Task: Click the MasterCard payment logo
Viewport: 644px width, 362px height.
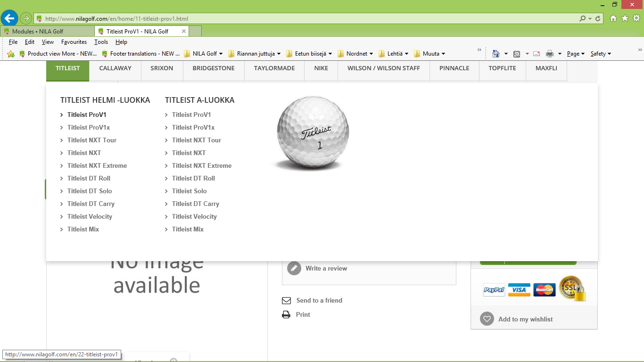Action: pyautogui.click(x=545, y=290)
